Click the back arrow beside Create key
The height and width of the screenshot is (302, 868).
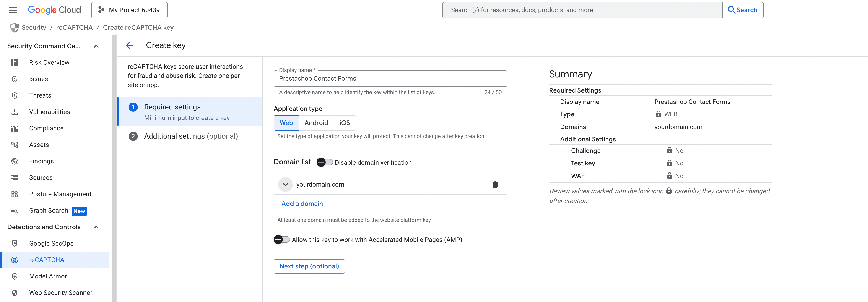(x=130, y=45)
